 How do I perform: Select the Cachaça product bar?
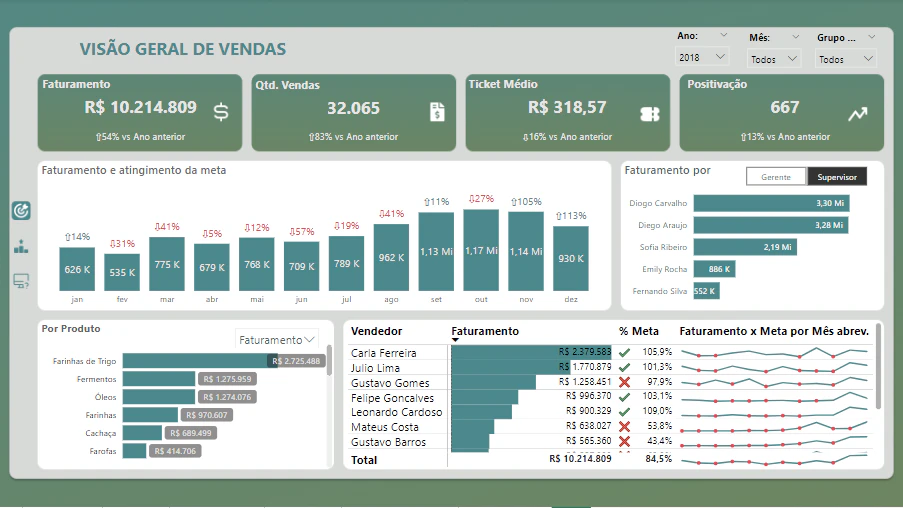142,433
